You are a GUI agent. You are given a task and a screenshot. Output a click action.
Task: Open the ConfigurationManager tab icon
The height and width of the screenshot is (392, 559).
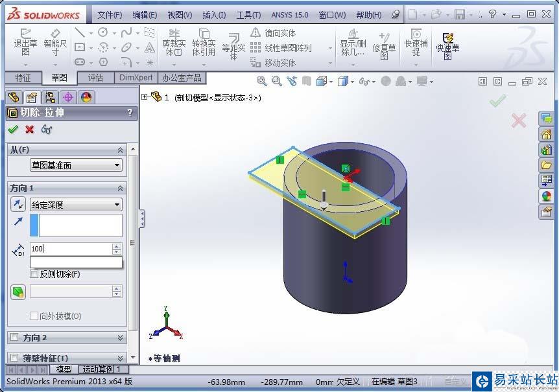coord(50,97)
